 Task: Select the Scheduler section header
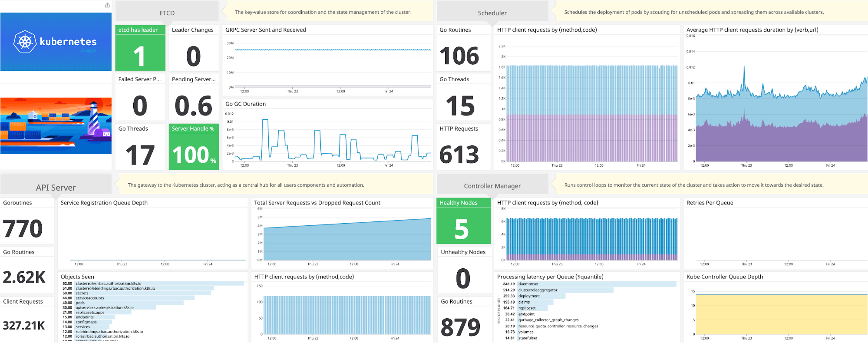coord(492,13)
